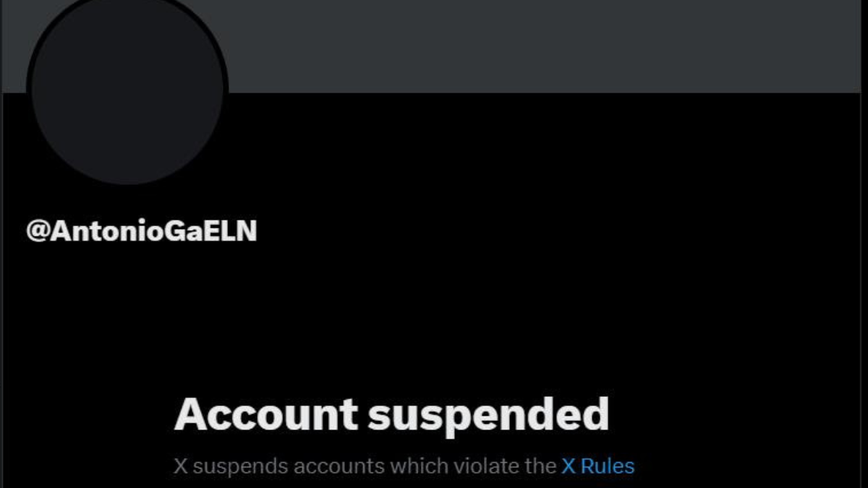Click the word "accounts" in the description

coord(340,466)
